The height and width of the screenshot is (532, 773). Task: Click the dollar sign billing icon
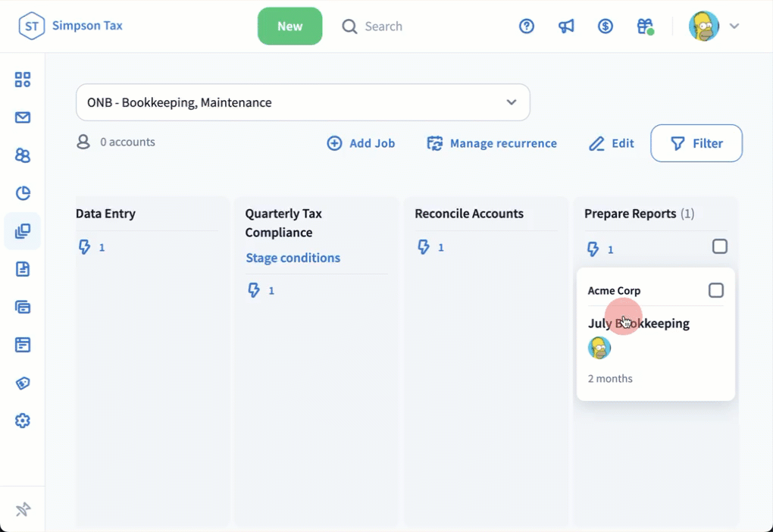click(606, 27)
